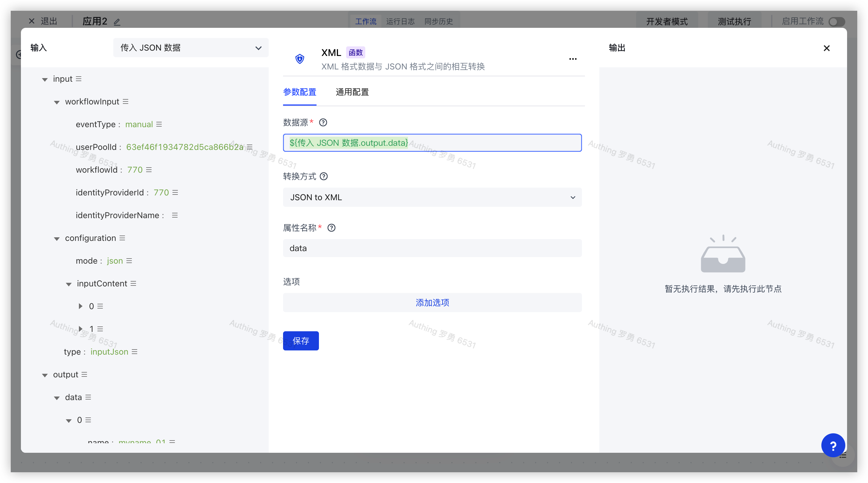
Task: Open the JSON to XML conversion dropdown
Action: [432, 197]
